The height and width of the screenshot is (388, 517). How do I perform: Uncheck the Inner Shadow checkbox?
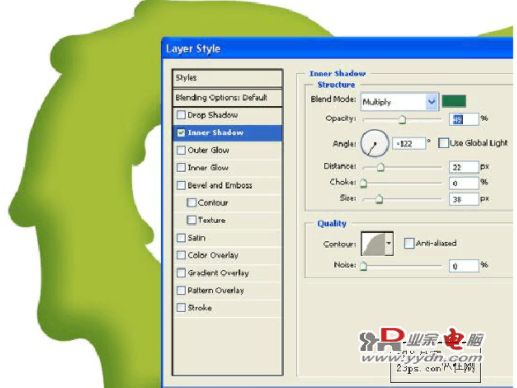(x=181, y=133)
